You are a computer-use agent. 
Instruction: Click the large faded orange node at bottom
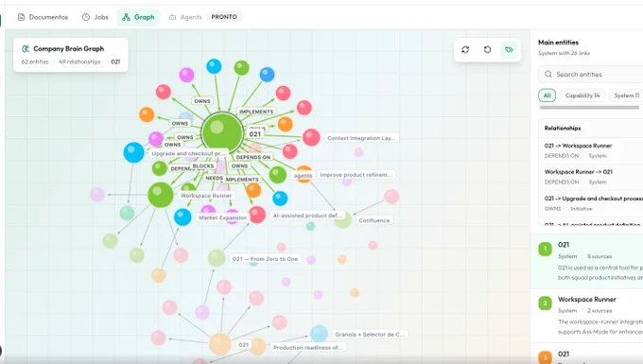pos(220,344)
